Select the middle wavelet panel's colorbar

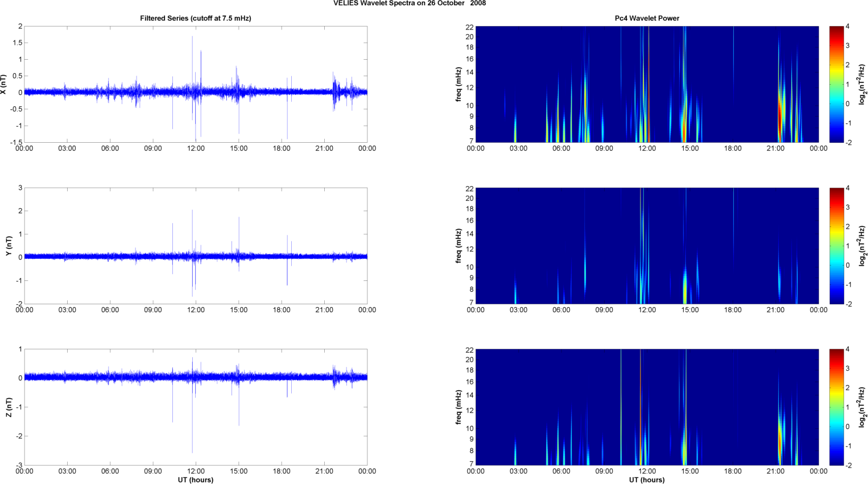[x=836, y=246]
